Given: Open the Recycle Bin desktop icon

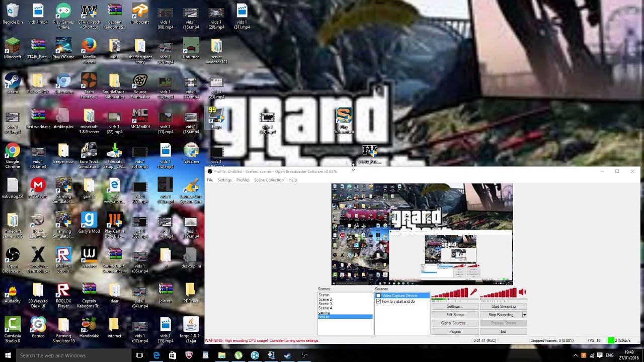Looking at the screenshot, I should 13,14.
